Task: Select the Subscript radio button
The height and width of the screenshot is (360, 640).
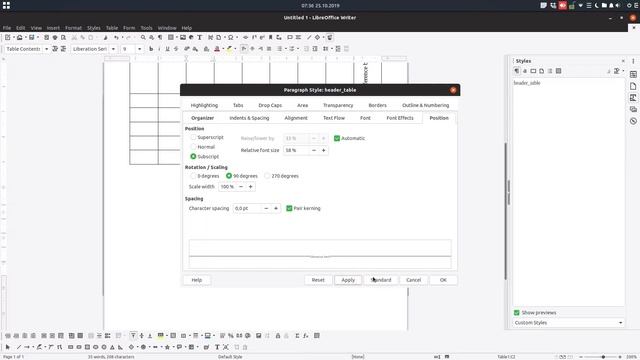Action: tap(193, 156)
